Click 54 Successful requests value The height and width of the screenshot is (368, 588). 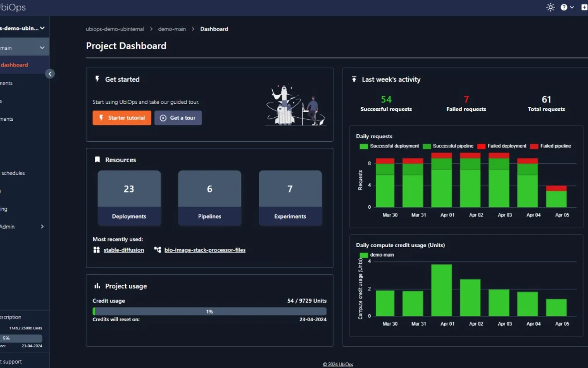tap(386, 99)
